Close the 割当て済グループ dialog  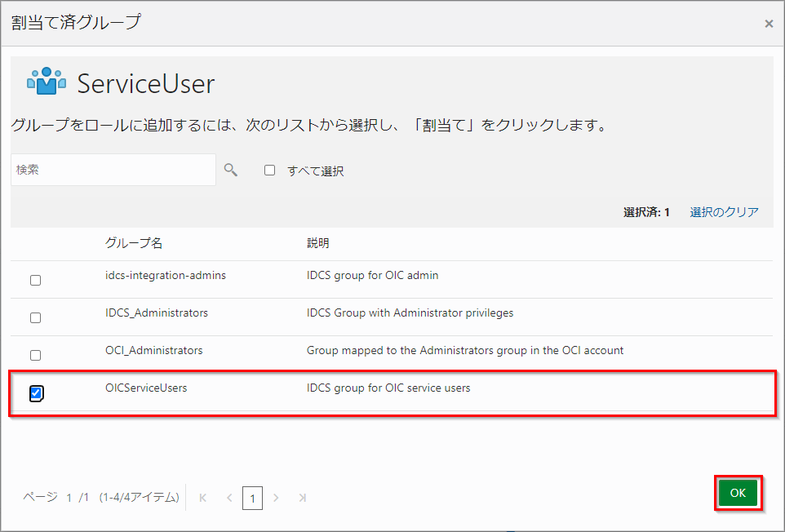(768, 24)
